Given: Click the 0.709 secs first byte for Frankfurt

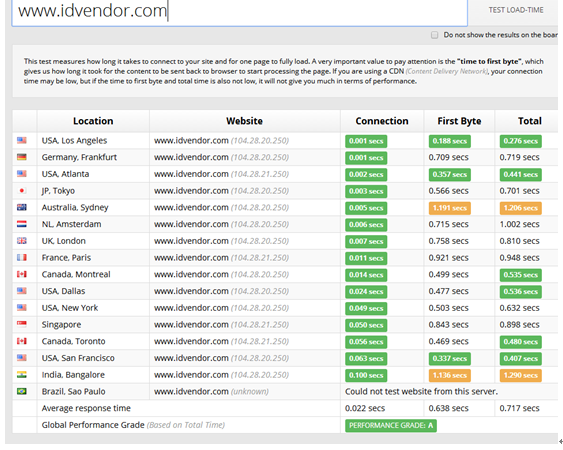Looking at the screenshot, I should (448, 157).
